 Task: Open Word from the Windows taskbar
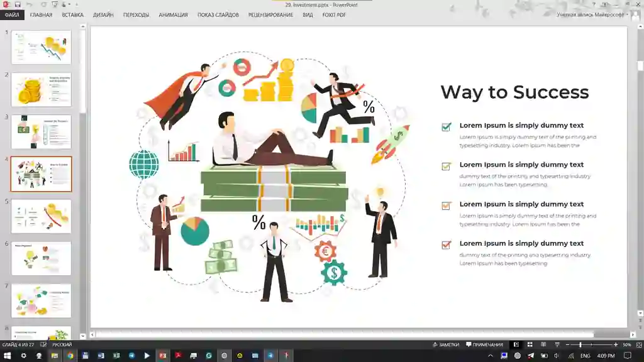coord(101,356)
